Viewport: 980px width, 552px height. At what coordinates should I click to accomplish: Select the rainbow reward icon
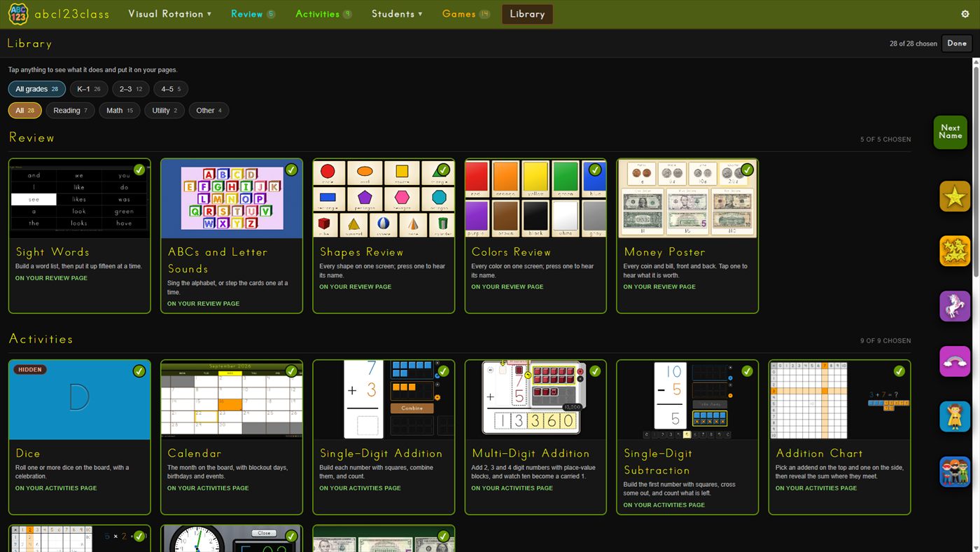click(x=955, y=361)
